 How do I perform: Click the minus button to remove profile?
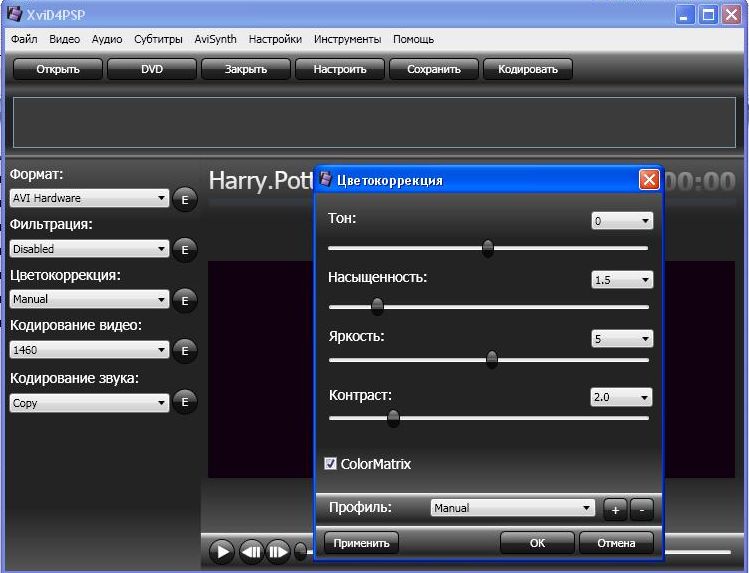(x=642, y=509)
